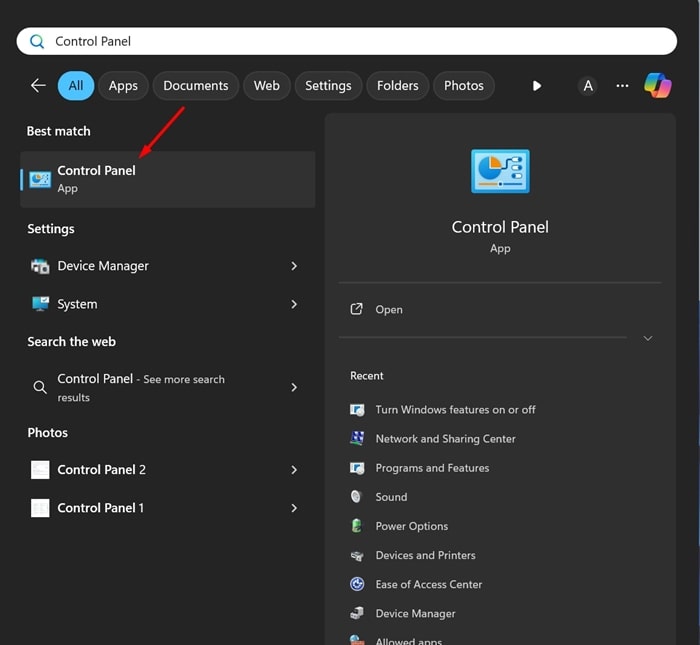Open Turn Windows features on or off

pyautogui.click(x=455, y=410)
